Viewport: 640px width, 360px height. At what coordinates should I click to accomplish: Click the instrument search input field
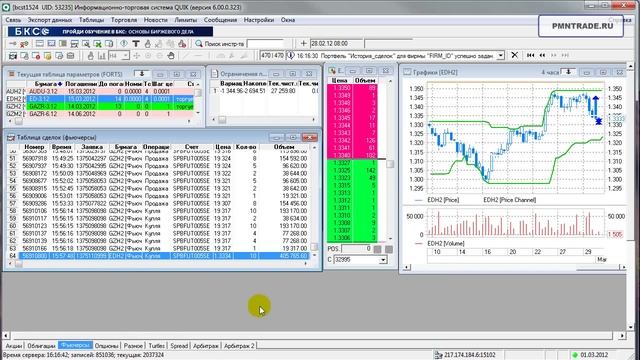pyautogui.click(x=265, y=43)
